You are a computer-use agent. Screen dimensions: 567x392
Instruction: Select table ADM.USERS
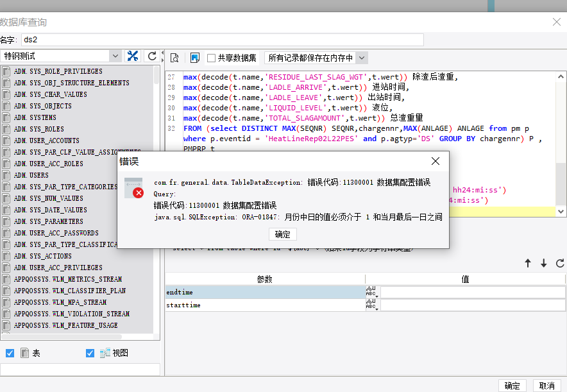pos(31,175)
